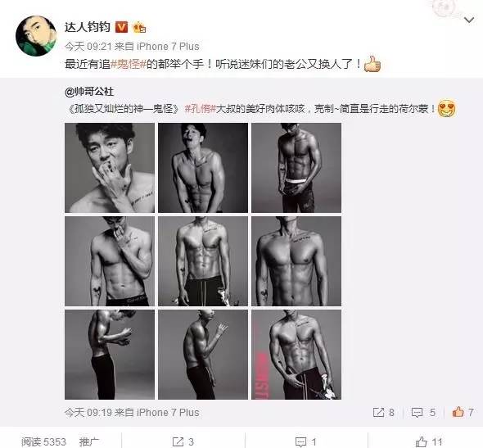Open the first close-up face photo thumbnail
Viewport: 483px width, 448px height.
pyautogui.click(x=110, y=168)
